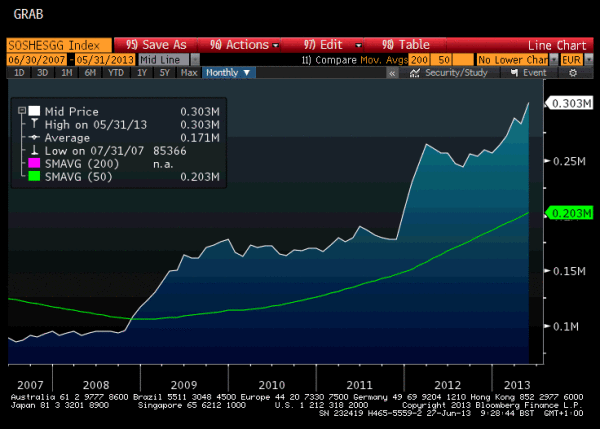The image size is (600, 429).
Task: Collapse panel with double chevron icon
Action: tap(392, 73)
